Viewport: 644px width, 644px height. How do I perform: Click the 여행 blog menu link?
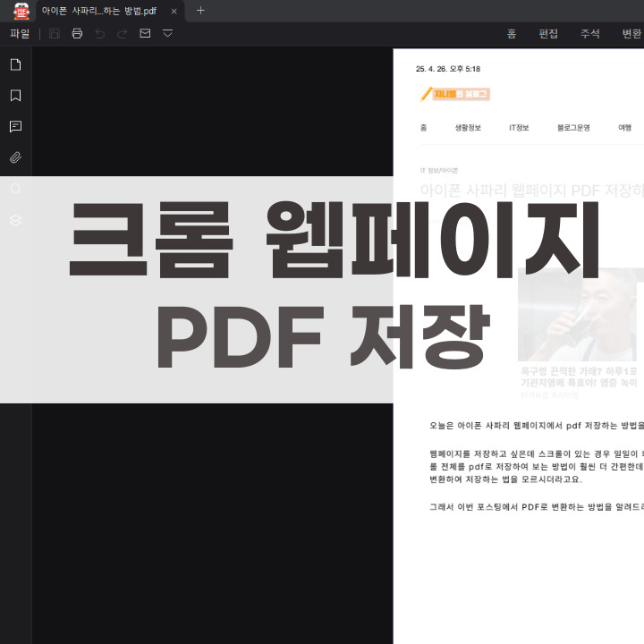point(624,128)
